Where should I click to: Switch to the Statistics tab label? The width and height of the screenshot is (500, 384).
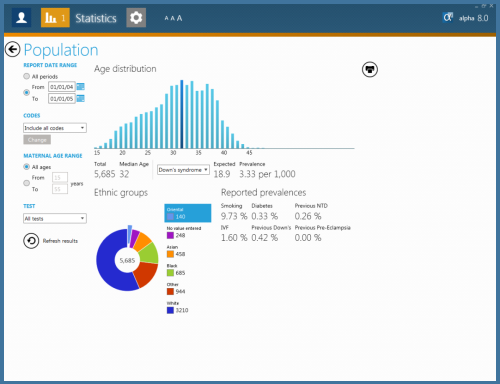click(x=96, y=18)
